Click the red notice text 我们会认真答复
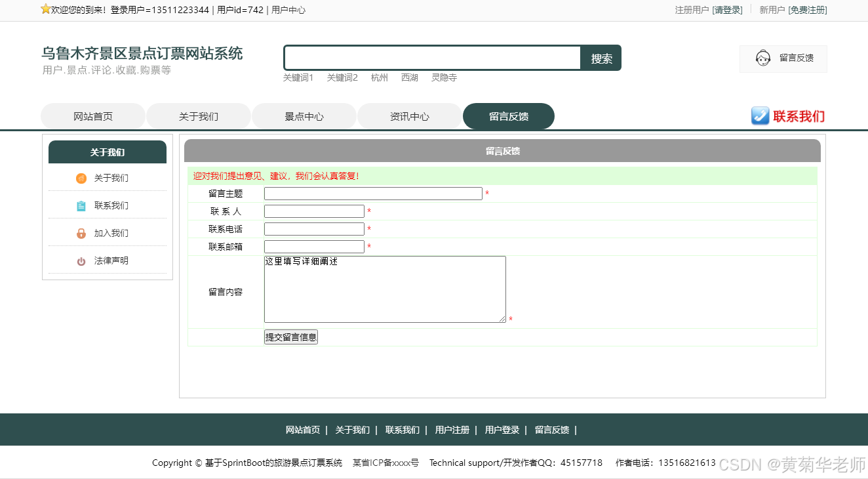868x479 pixels. [326, 177]
